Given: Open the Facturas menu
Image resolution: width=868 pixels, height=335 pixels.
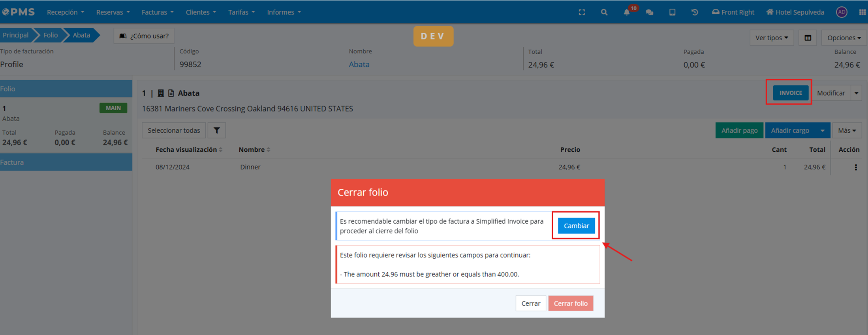Looking at the screenshot, I should tap(157, 12).
